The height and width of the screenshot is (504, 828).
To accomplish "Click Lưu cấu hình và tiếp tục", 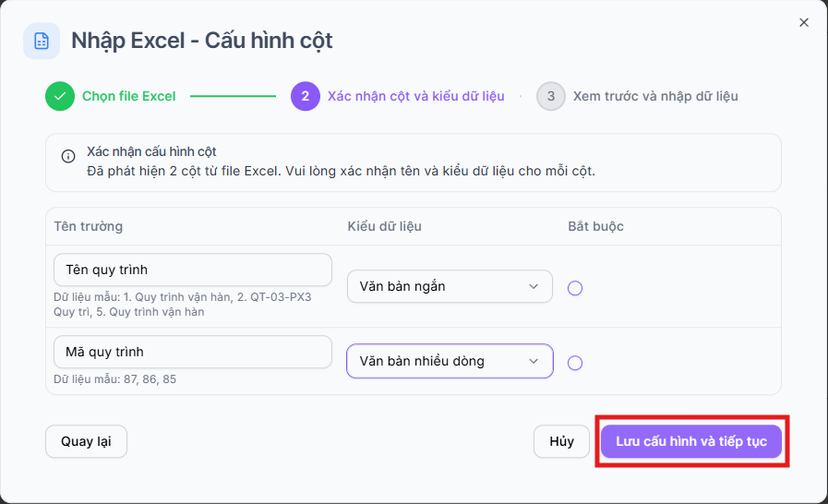I will (691, 441).
